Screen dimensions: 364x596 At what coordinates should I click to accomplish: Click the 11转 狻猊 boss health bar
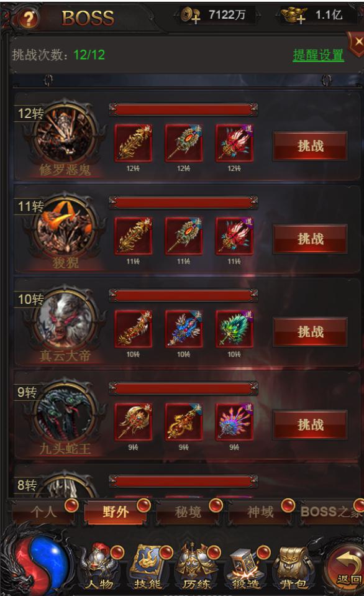pyautogui.click(x=183, y=202)
